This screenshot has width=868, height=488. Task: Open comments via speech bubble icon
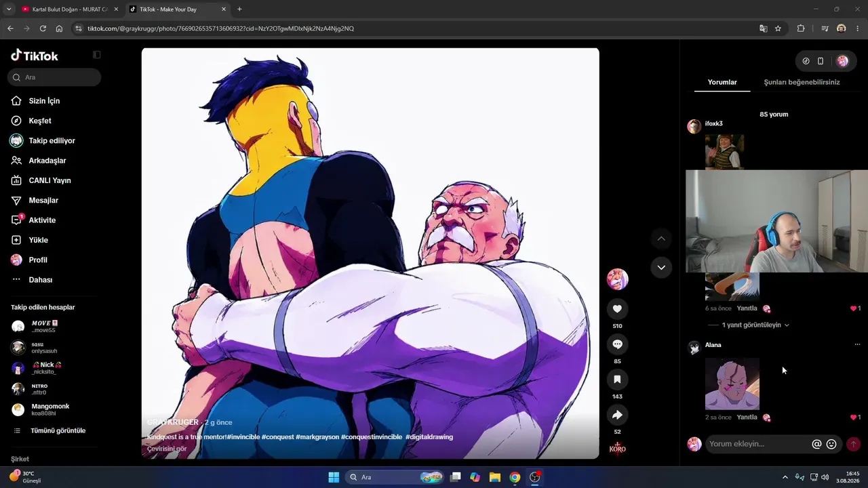(617, 344)
